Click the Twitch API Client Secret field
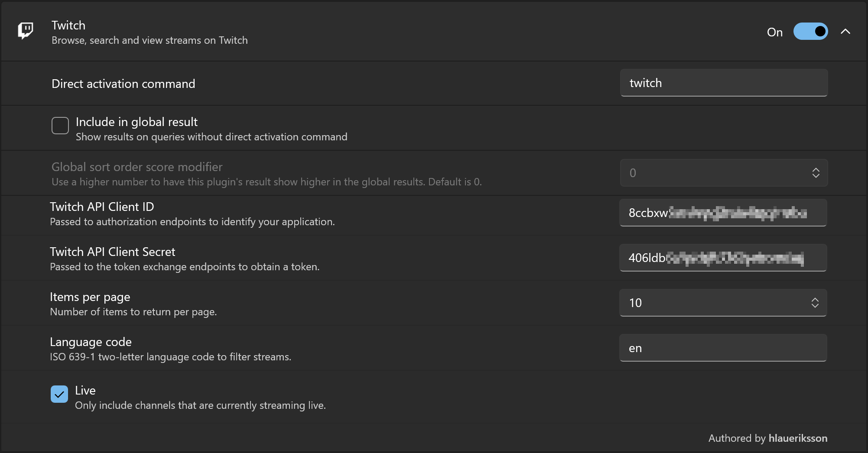This screenshot has height=453, width=868. [723, 258]
